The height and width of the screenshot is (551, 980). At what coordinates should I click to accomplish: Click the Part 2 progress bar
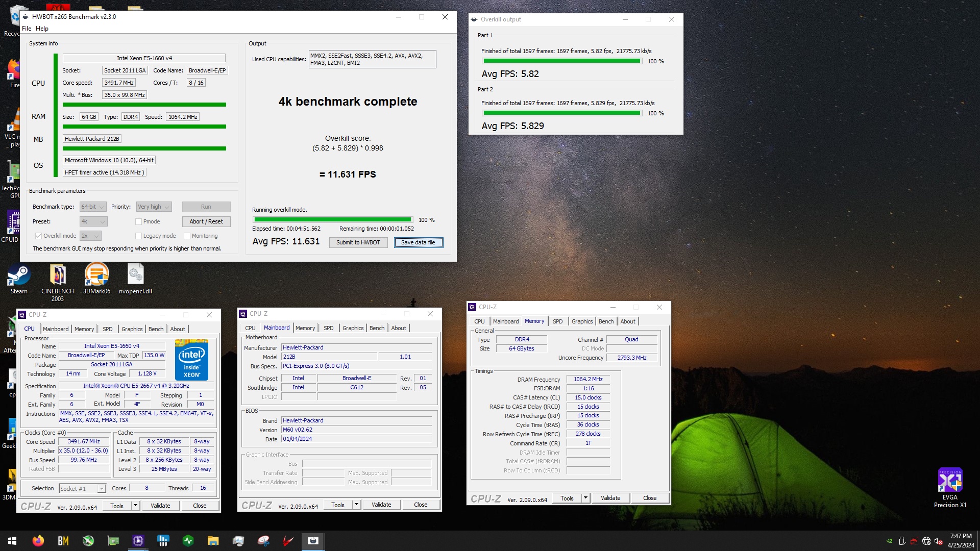coord(562,113)
